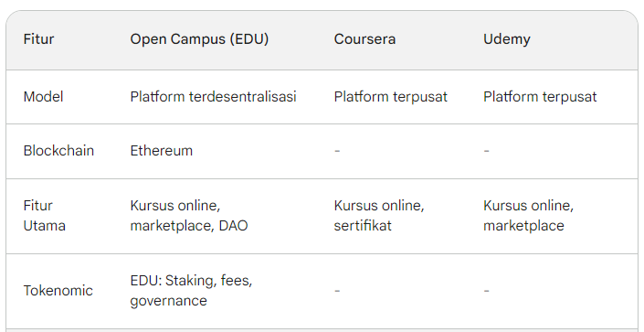Select the Open Campus (EDU) header

[x=199, y=39]
